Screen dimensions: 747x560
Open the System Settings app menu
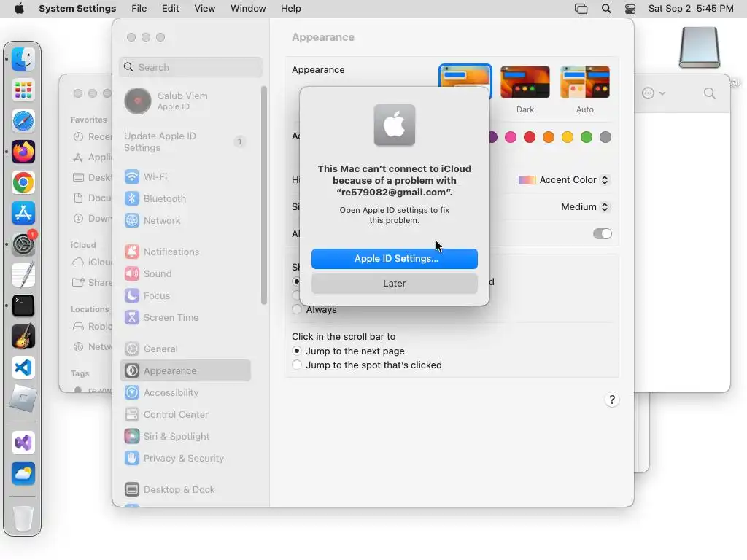pyautogui.click(x=77, y=9)
